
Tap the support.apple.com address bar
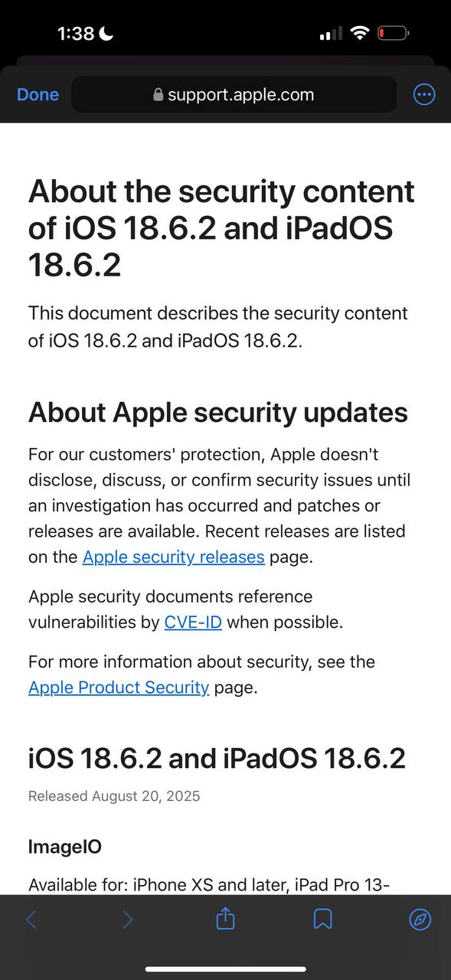pyautogui.click(x=234, y=95)
